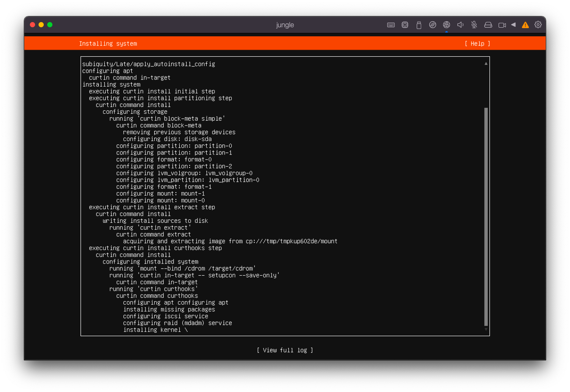Click the scroll-up arrow in the log pane
This screenshot has height=392, width=570.
(x=486, y=64)
